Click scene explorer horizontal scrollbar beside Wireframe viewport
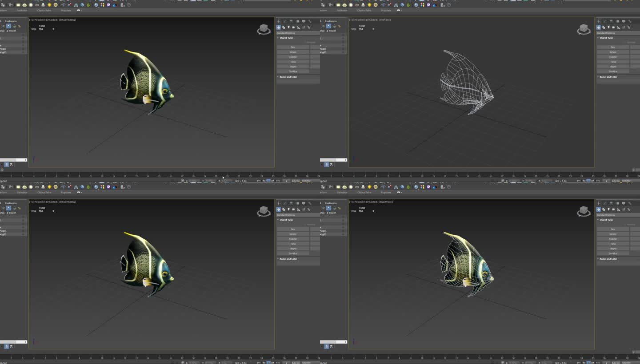Screen dimensions: 640x364 [333, 160]
